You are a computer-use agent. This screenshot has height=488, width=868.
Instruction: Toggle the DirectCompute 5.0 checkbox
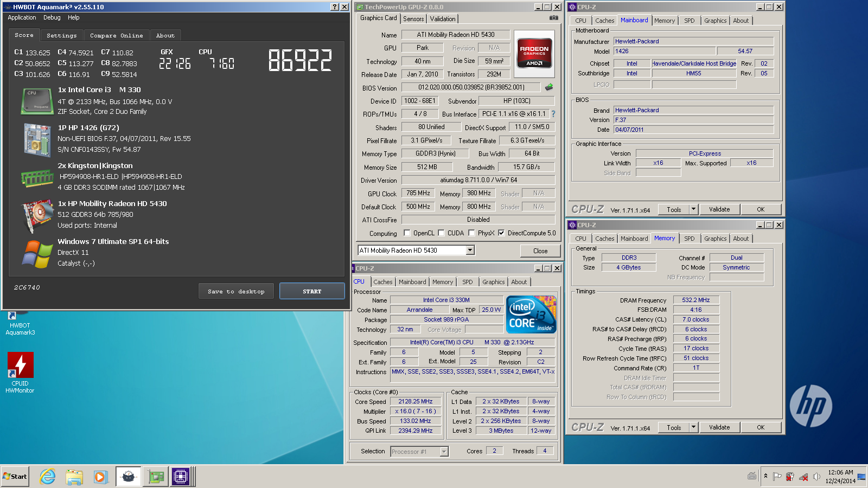tap(502, 233)
